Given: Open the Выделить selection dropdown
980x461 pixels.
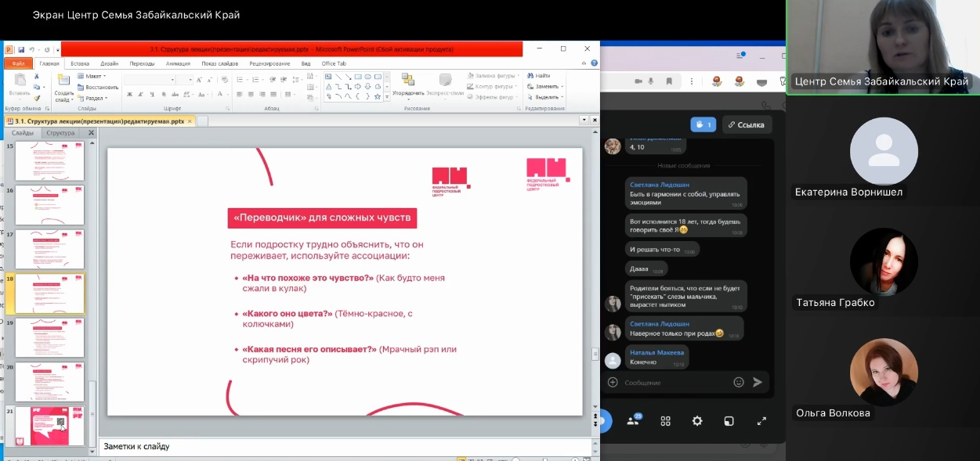Looking at the screenshot, I should (x=547, y=97).
